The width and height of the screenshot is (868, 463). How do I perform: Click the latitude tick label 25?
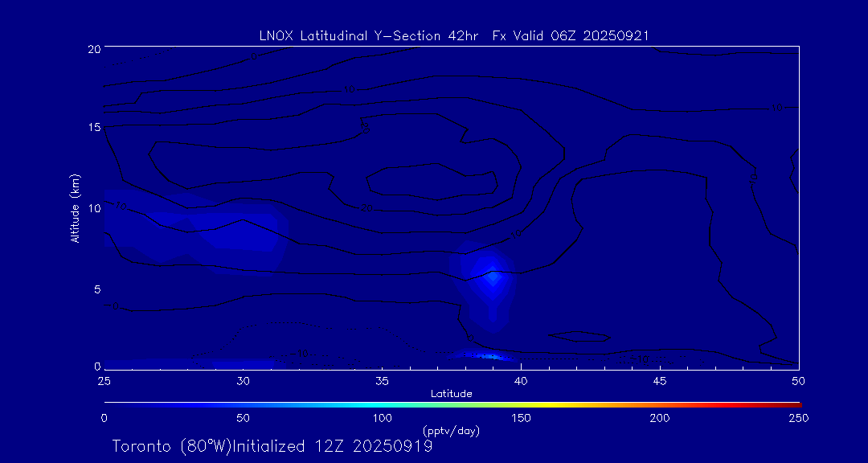click(104, 381)
